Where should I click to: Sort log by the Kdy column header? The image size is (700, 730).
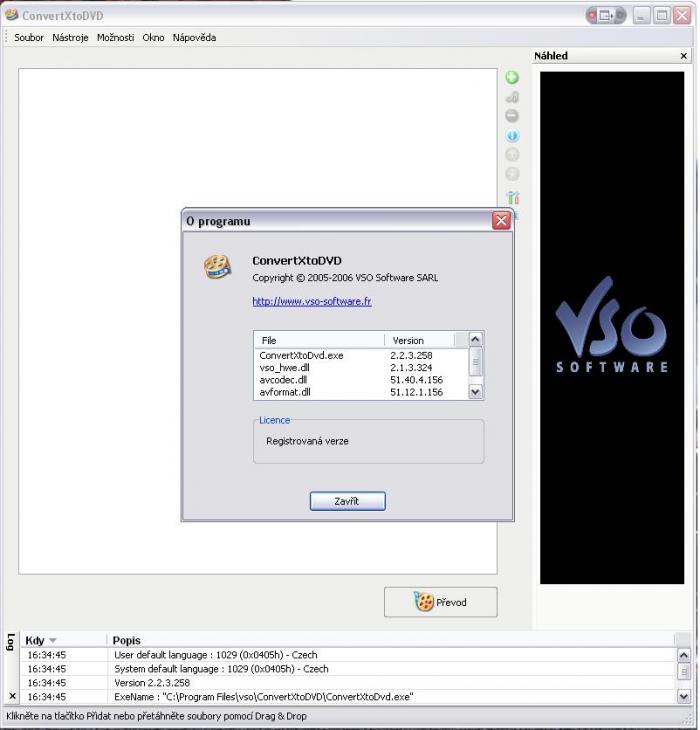[x=40, y=640]
